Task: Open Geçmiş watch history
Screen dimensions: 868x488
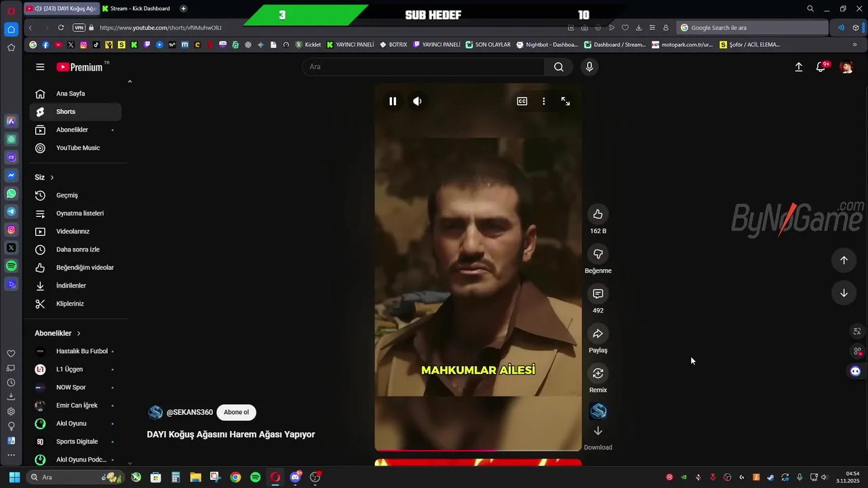Action: point(75,195)
